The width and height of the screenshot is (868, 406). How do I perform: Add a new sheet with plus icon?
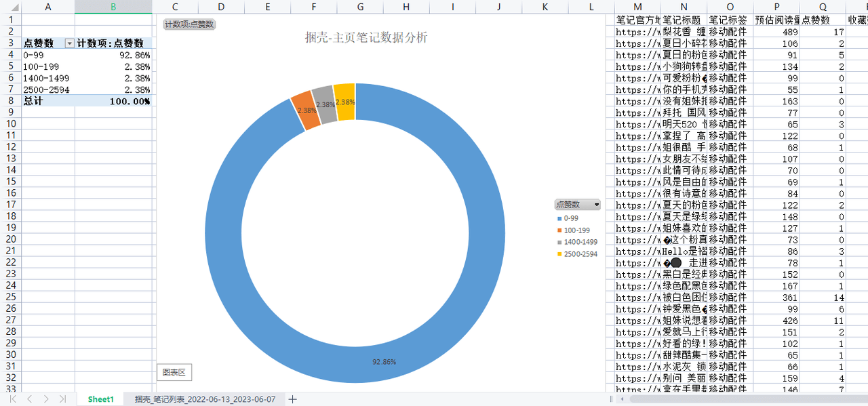[293, 399]
